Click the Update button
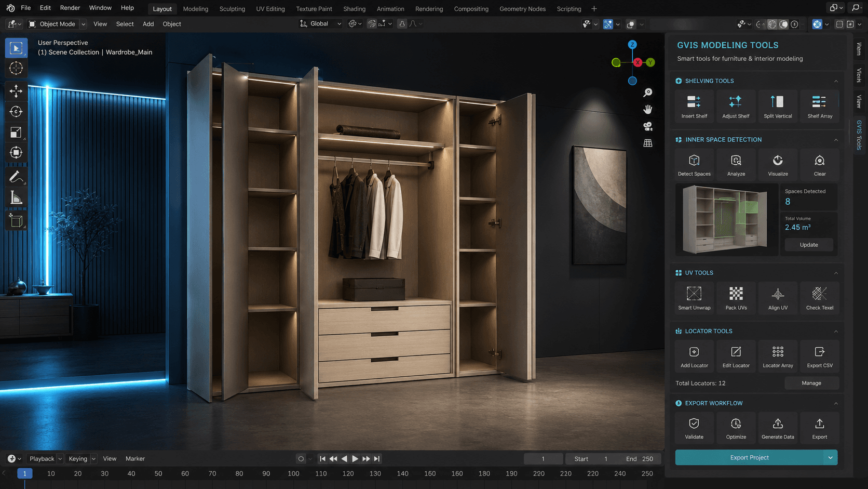This screenshot has width=868, height=489. (x=809, y=245)
